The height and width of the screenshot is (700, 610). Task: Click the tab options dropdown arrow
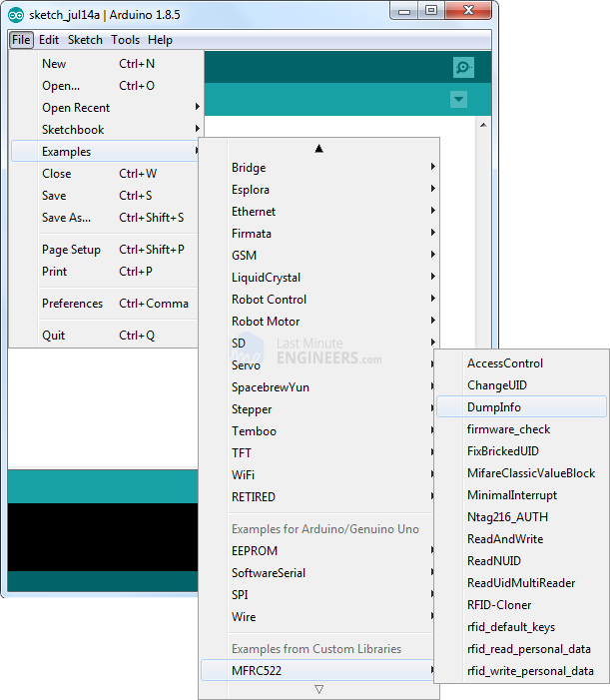pyautogui.click(x=458, y=100)
